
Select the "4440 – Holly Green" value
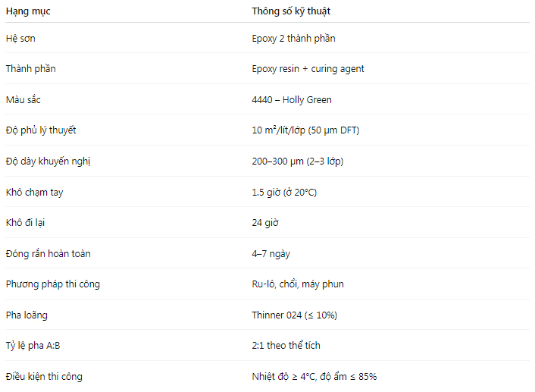pos(292,99)
